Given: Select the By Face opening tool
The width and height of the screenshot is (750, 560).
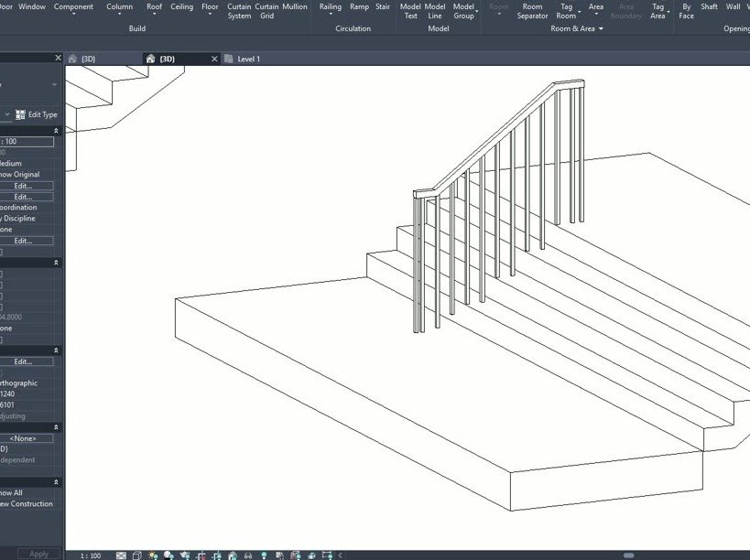Looking at the screenshot, I should [x=687, y=11].
